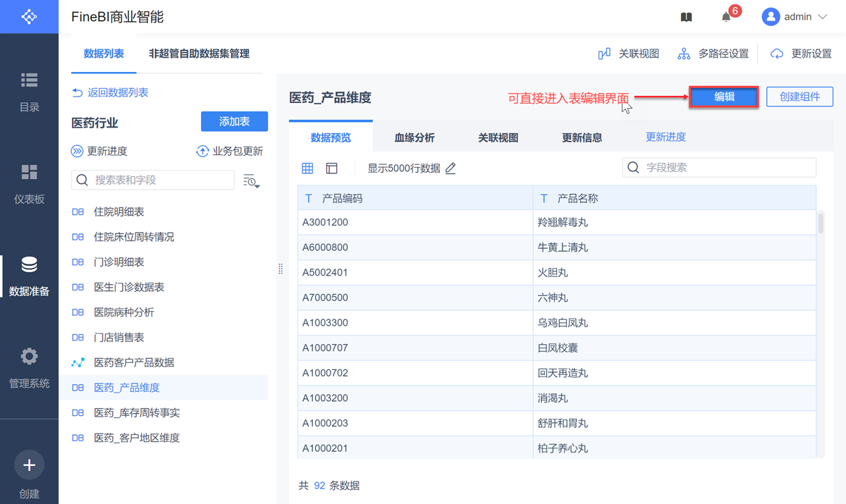Click the data table vertical scrollbar

tap(821, 223)
